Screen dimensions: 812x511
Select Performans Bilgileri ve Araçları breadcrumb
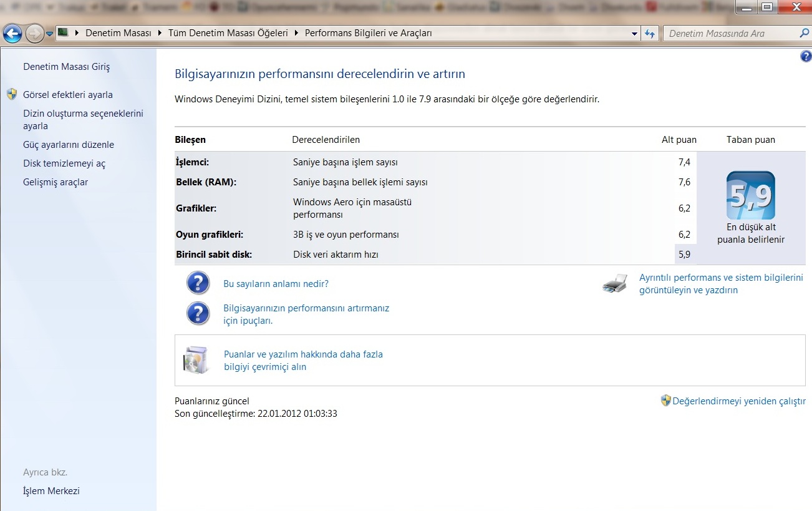(x=369, y=33)
